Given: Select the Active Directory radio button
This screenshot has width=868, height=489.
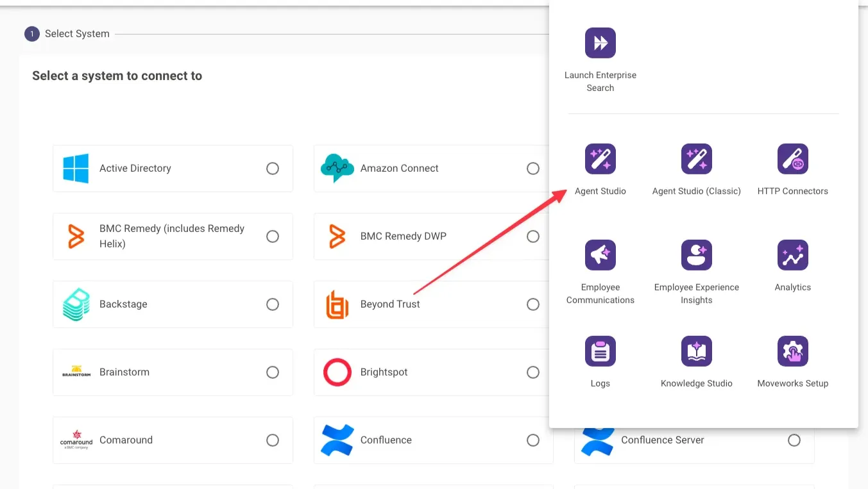Looking at the screenshot, I should coord(273,169).
